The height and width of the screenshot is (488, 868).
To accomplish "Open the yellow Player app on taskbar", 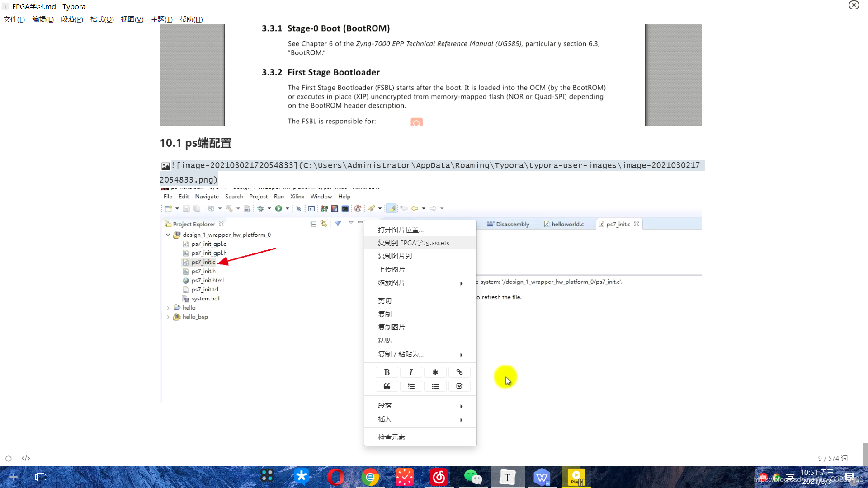I will pos(576,477).
